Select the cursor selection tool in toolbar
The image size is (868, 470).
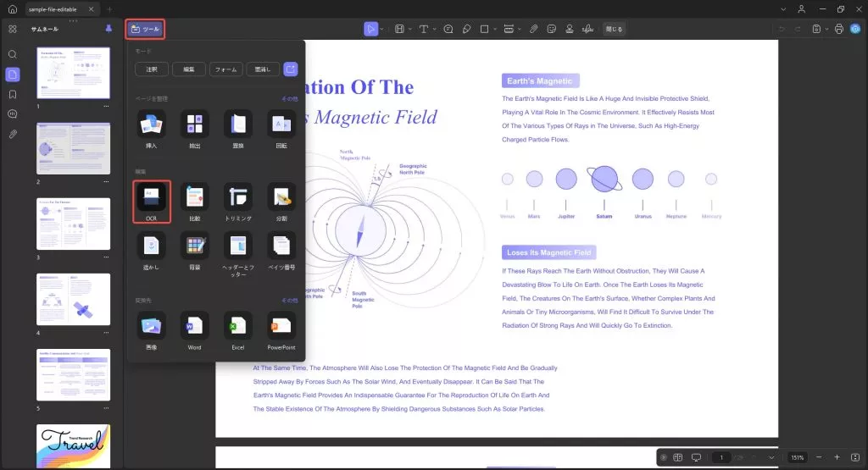point(370,29)
